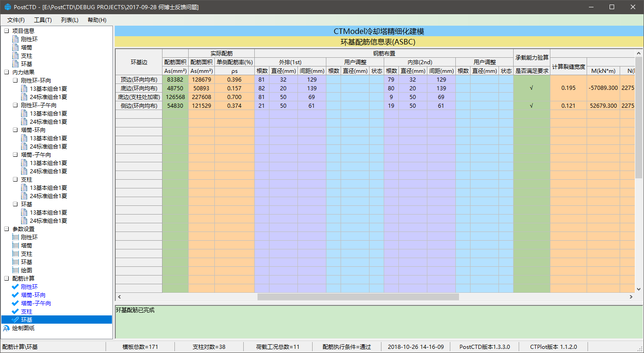Image resolution: width=644 pixels, height=353 pixels.
Task: Open the 刚性环 document icon under 项目信息
Action: (x=16, y=39)
